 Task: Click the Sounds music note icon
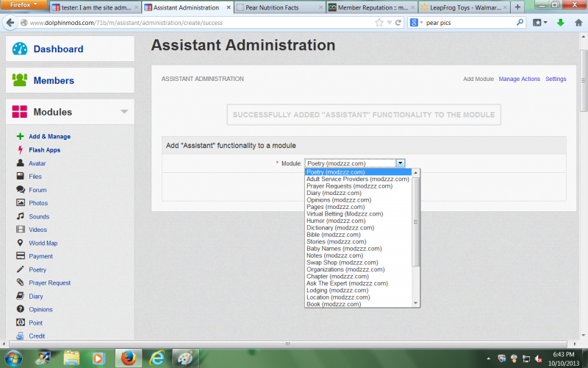(x=21, y=216)
